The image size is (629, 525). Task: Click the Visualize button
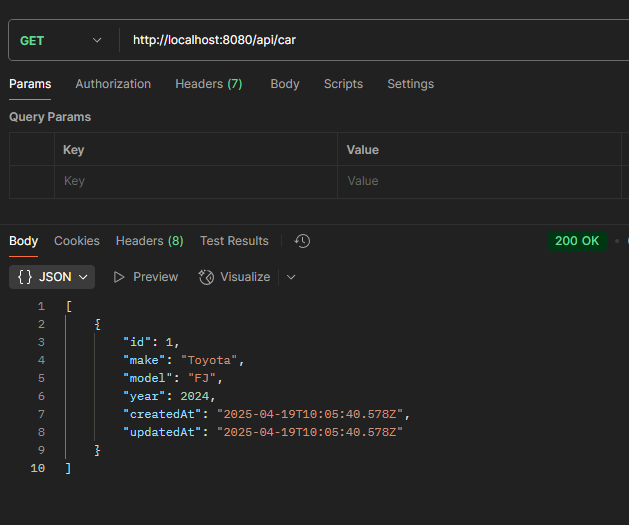click(x=235, y=277)
